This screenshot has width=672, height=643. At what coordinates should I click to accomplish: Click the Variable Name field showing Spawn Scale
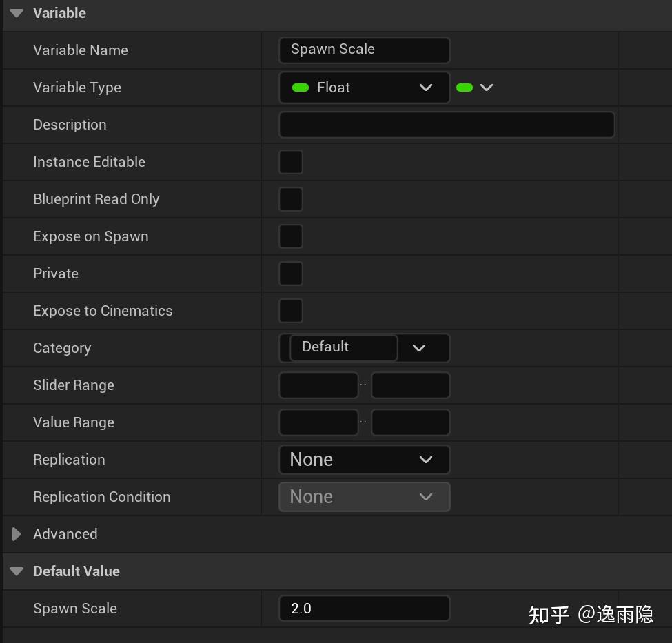tap(364, 50)
